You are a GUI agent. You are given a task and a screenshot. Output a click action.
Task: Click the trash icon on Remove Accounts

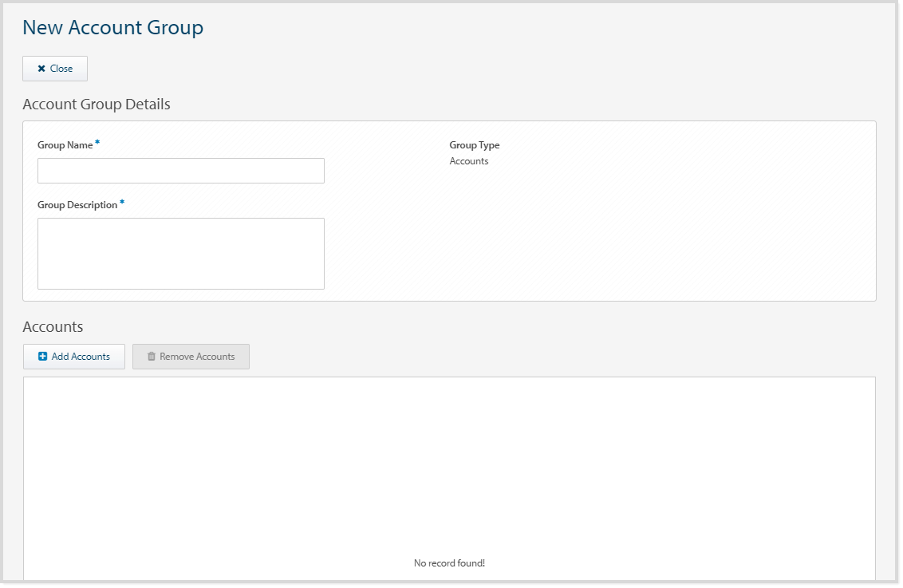click(152, 357)
